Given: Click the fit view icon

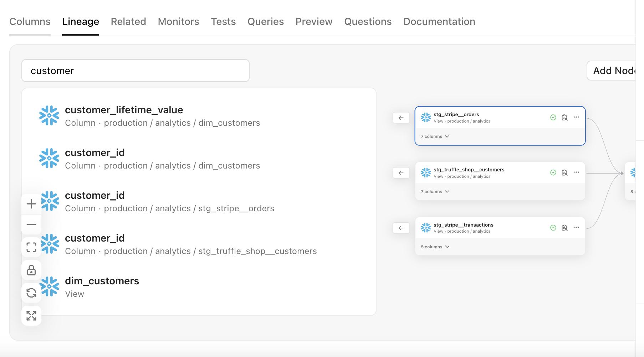Looking at the screenshot, I should 31,247.
